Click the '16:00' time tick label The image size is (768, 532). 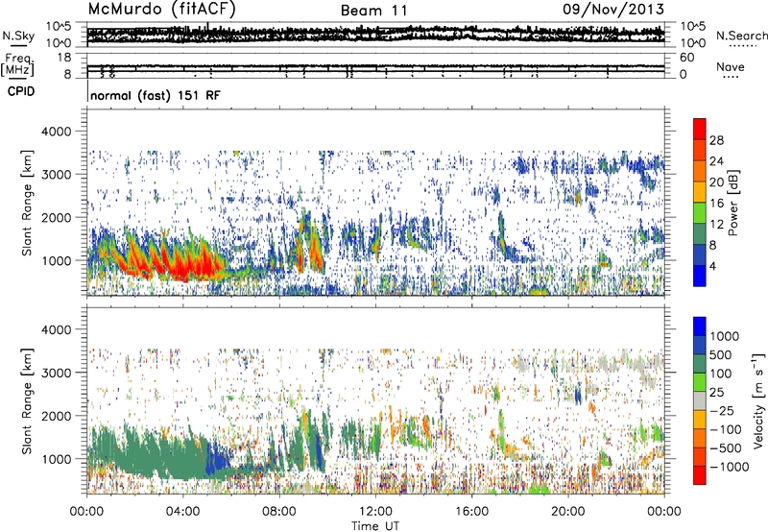pos(471,512)
